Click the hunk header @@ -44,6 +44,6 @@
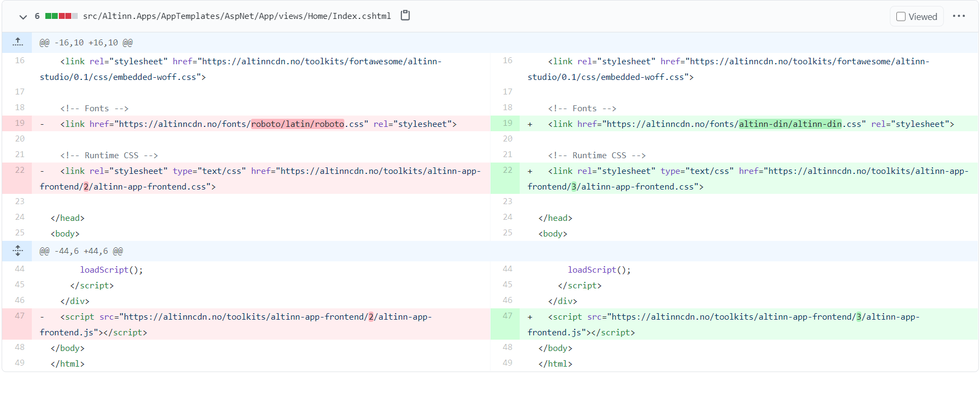The width and height of the screenshot is (980, 405). 81,251
